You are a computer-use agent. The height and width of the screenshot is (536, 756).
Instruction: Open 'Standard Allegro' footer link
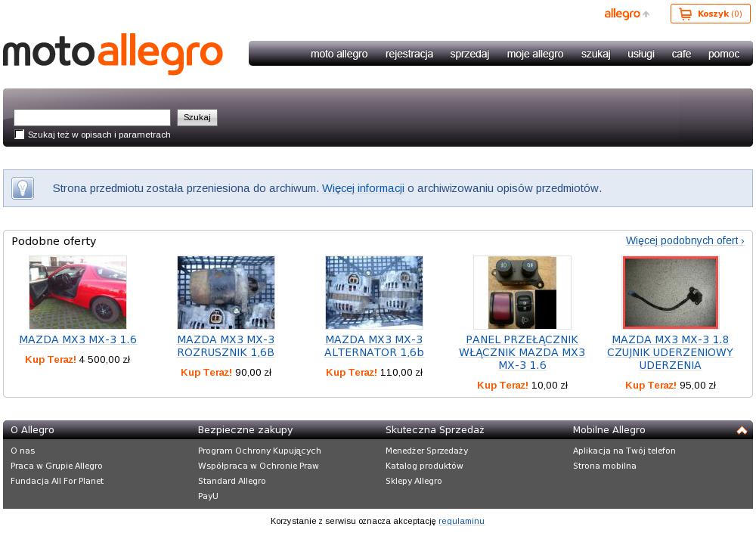tap(232, 481)
